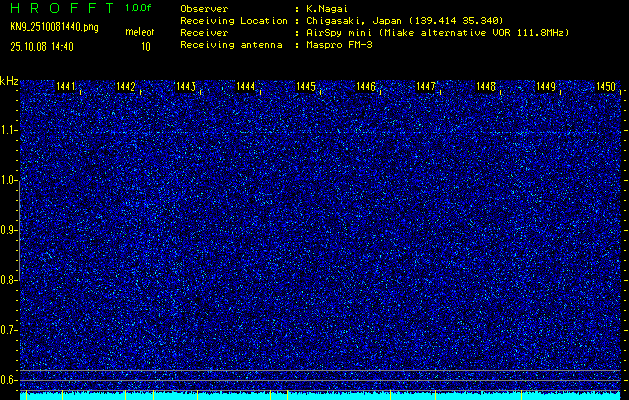Click the HROFFT title text
Viewport: 629px width, 400px height.
click(61, 8)
